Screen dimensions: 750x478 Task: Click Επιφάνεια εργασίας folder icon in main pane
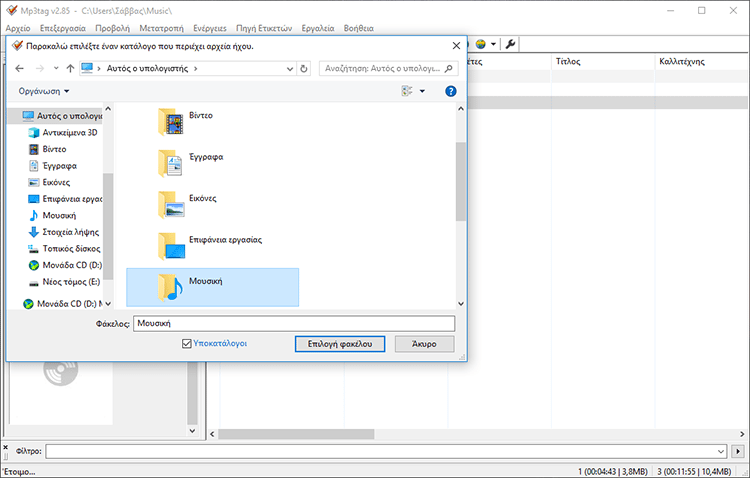171,246
